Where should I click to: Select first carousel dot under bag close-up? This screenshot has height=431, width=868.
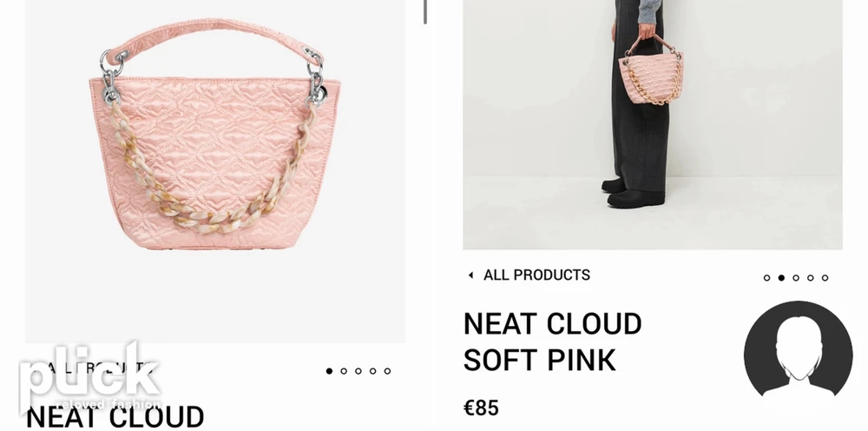pyautogui.click(x=329, y=371)
